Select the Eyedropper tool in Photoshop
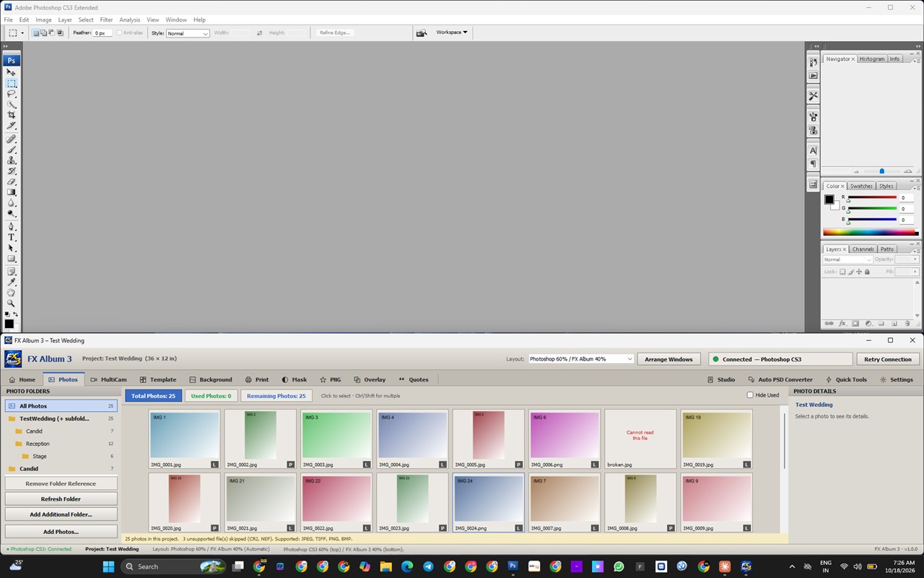This screenshot has width=924, height=578. (12, 282)
